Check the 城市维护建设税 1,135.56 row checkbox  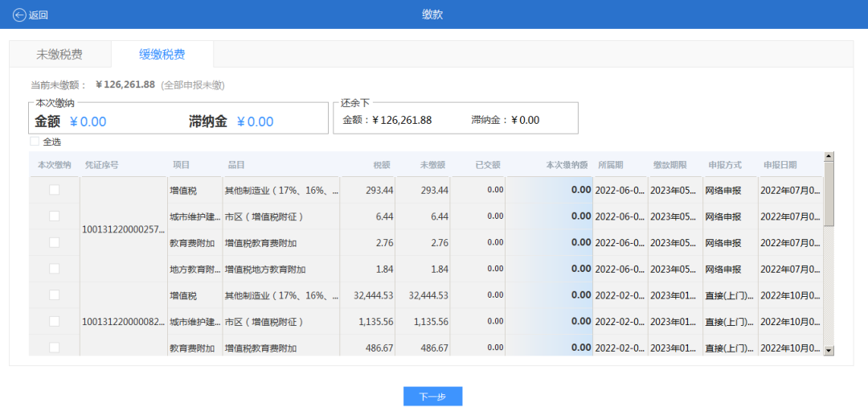coord(55,321)
